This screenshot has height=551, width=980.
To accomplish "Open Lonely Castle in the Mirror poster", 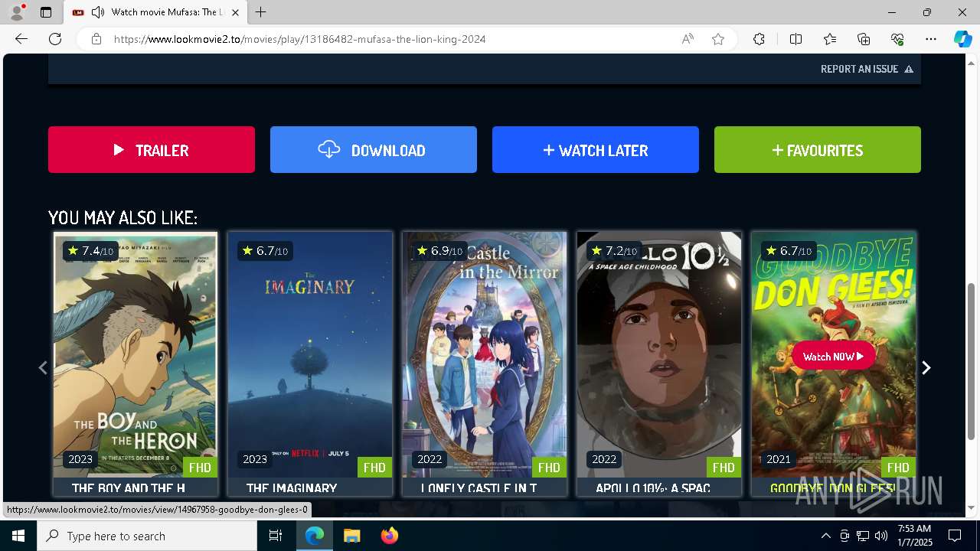I will tap(485, 356).
